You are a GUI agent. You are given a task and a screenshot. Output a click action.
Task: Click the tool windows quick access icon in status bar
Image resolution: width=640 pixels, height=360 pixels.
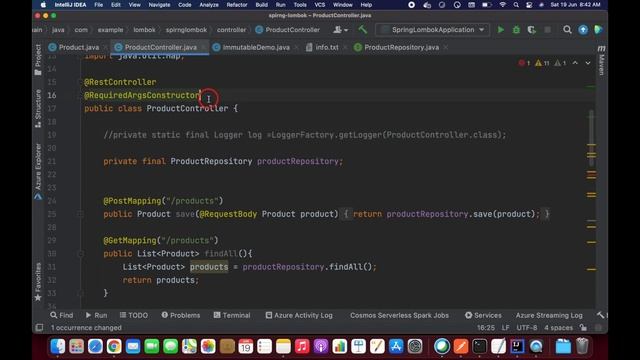click(39, 328)
